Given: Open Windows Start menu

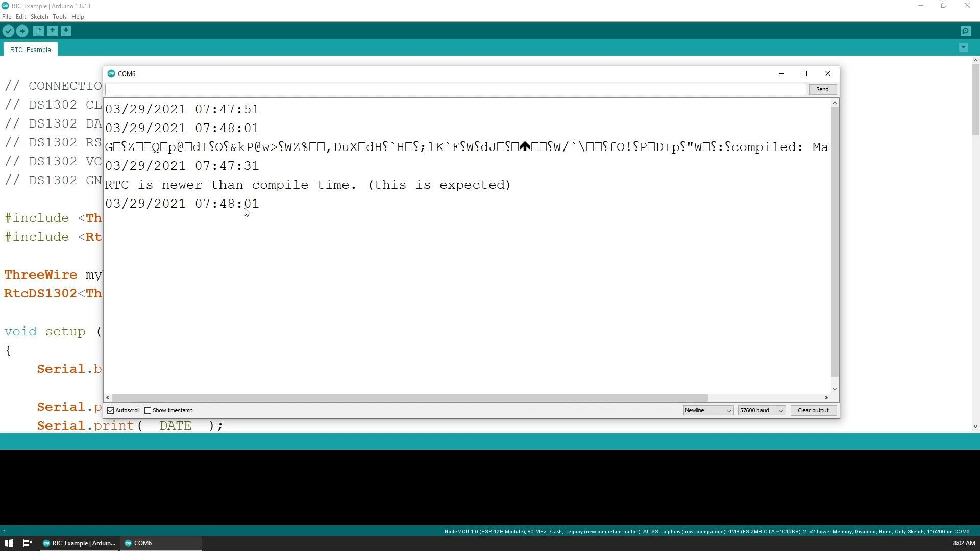Looking at the screenshot, I should point(9,543).
